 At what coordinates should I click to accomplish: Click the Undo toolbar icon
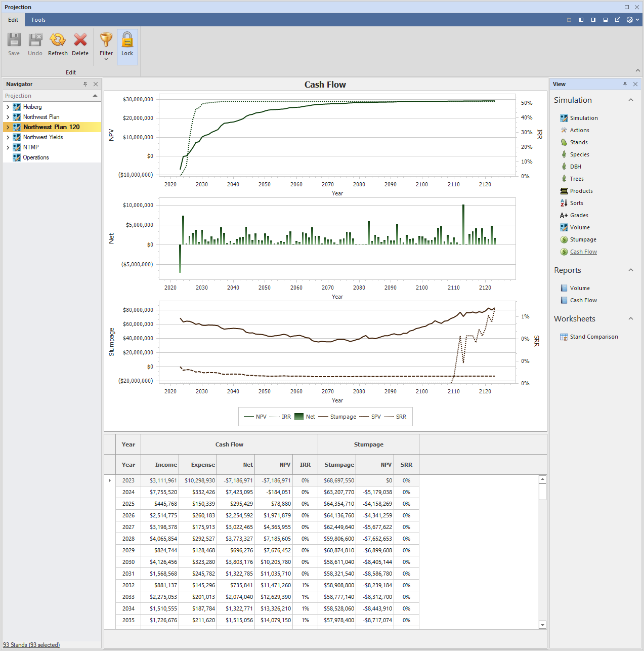pyautogui.click(x=35, y=40)
